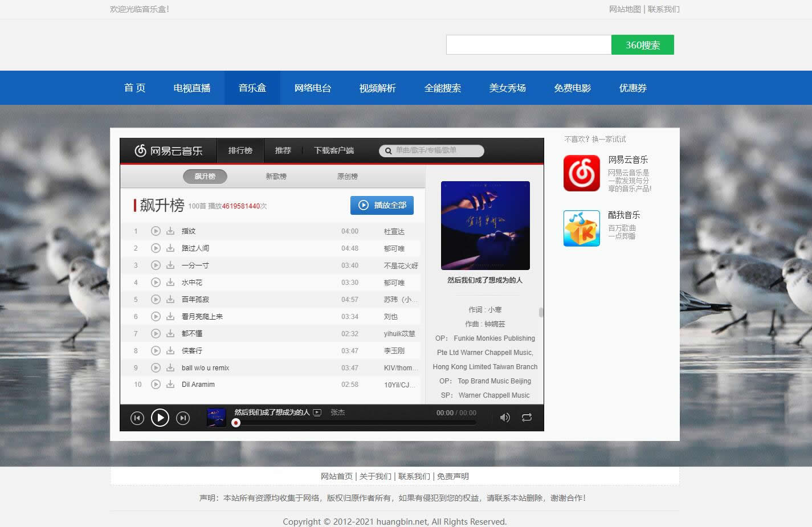Click the 关于我们 footer link
The width and height of the screenshot is (812, 527).
(376, 476)
